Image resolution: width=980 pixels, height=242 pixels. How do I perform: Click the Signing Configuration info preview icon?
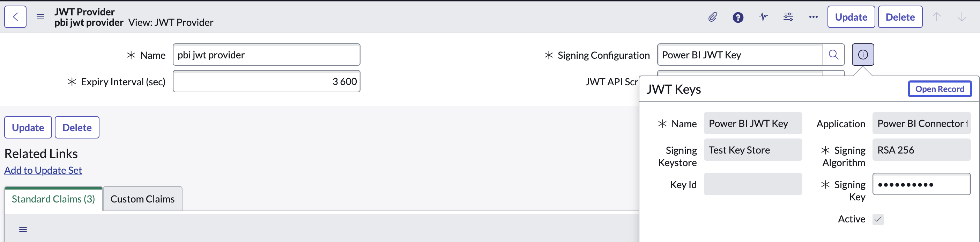[x=862, y=55]
